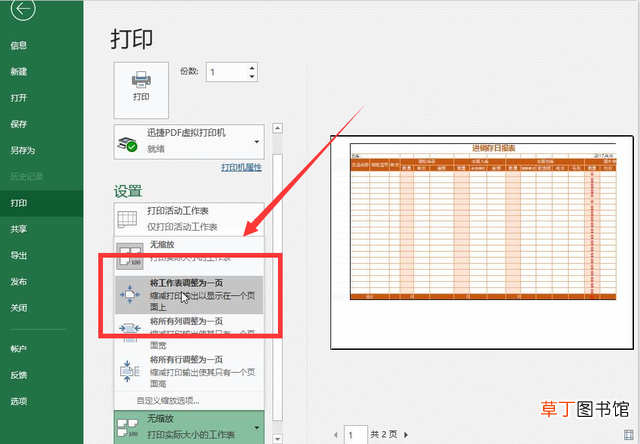640x444 pixels.
Task: Increase copies with the up stepper arrow
Action: (x=252, y=68)
